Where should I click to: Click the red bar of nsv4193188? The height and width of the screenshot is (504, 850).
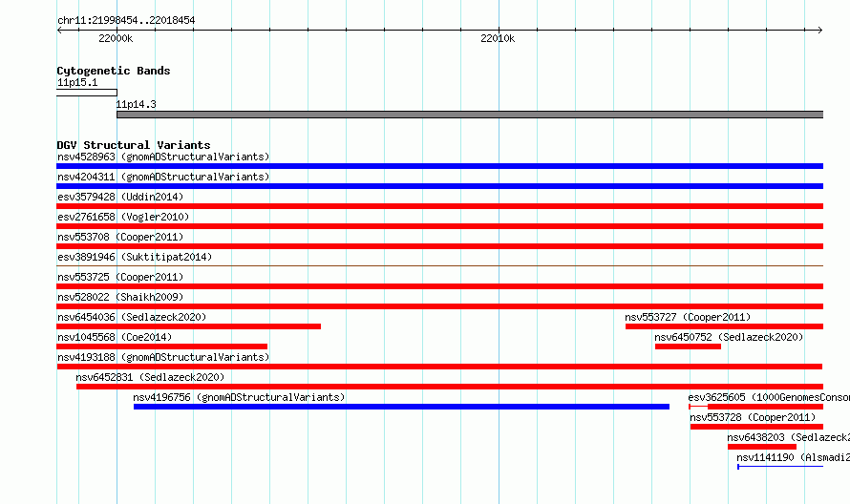coord(439,367)
